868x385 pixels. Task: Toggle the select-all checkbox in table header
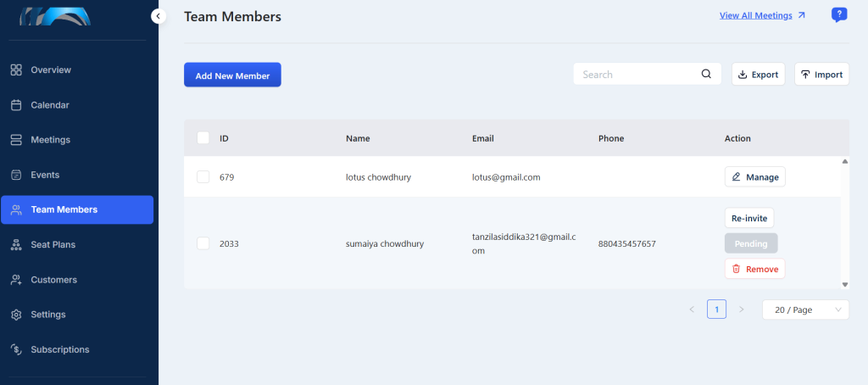[203, 138]
